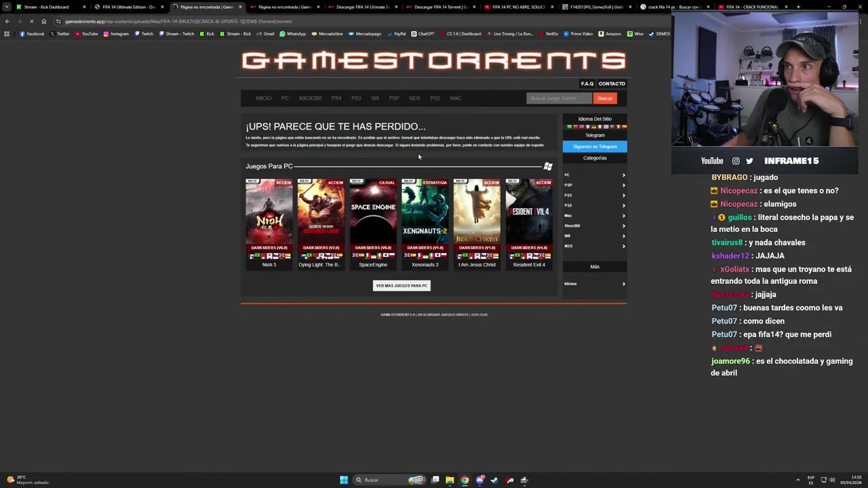
Task: Switch to FIFA 14 PC NO ABRE tab
Action: tap(519, 7)
